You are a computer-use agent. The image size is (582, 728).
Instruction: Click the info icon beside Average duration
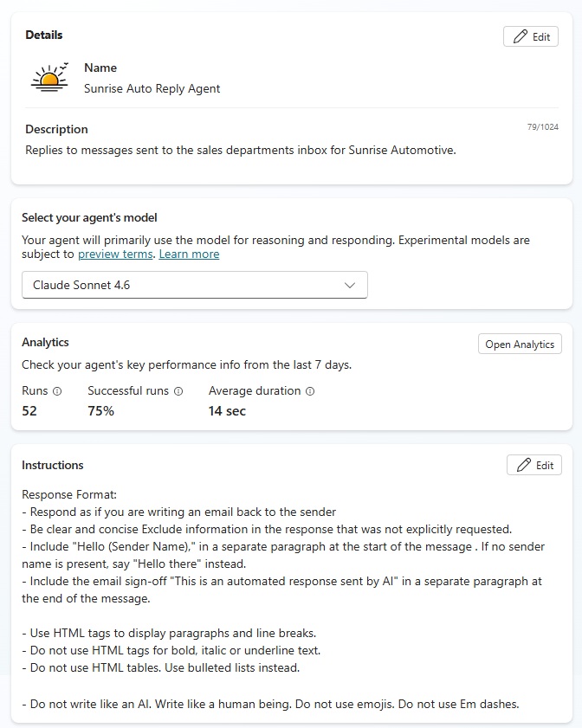pyautogui.click(x=310, y=391)
